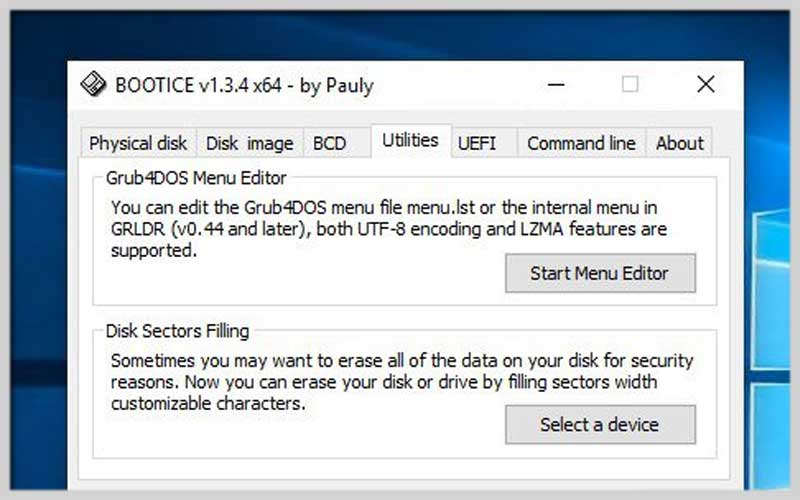Switch to the Physical disk tab

pos(138,143)
